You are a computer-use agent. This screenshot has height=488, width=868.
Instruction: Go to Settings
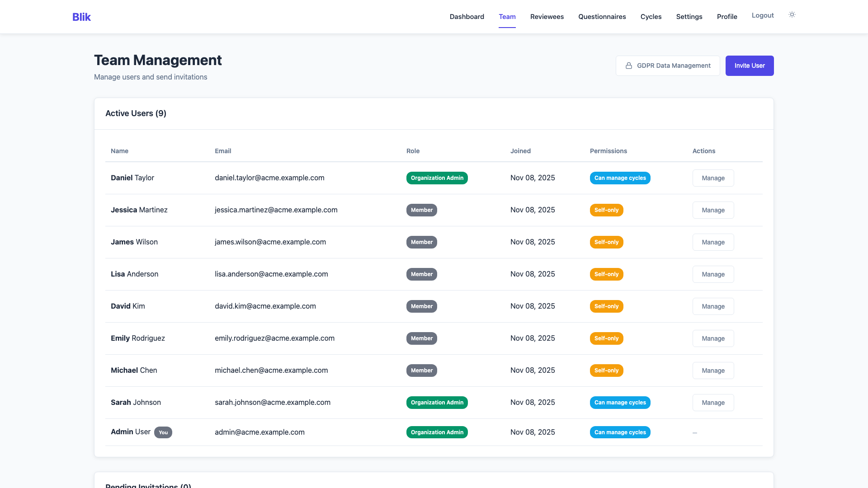coord(689,17)
